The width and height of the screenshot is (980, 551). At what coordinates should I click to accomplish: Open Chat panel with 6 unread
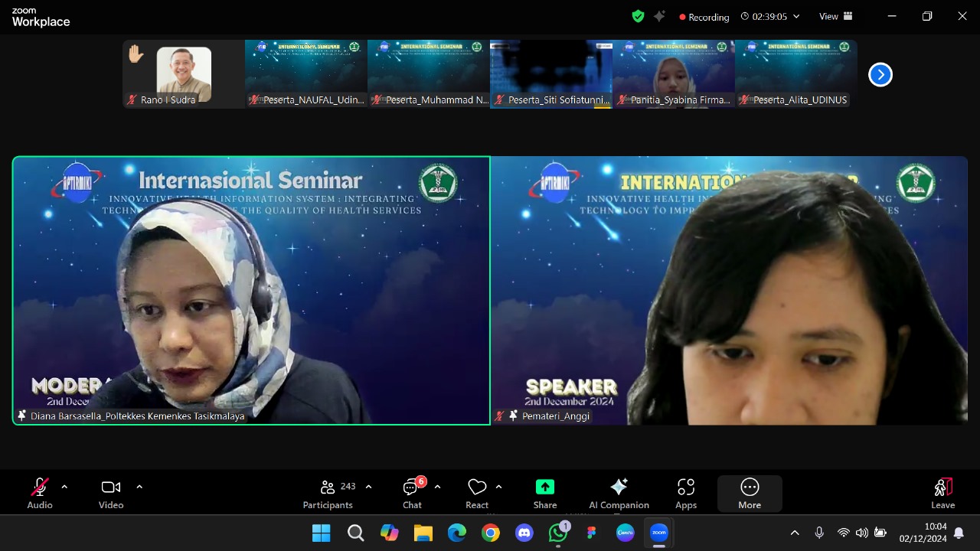[413, 494]
